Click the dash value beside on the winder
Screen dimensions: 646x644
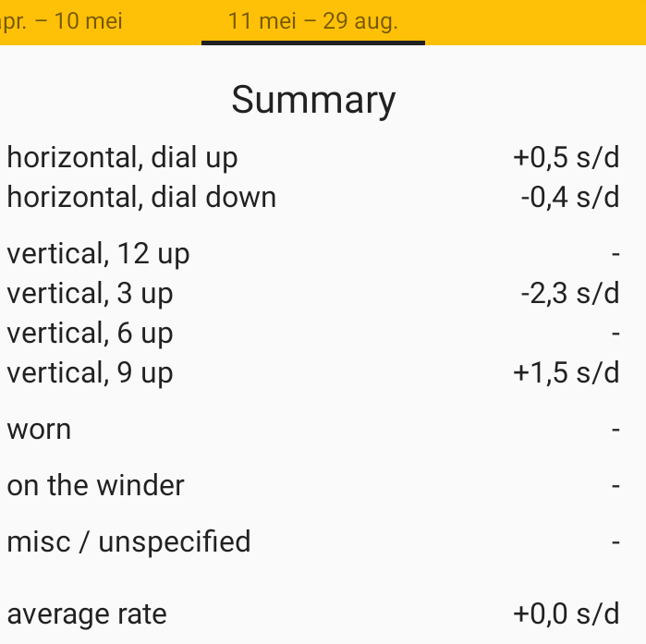(x=615, y=487)
